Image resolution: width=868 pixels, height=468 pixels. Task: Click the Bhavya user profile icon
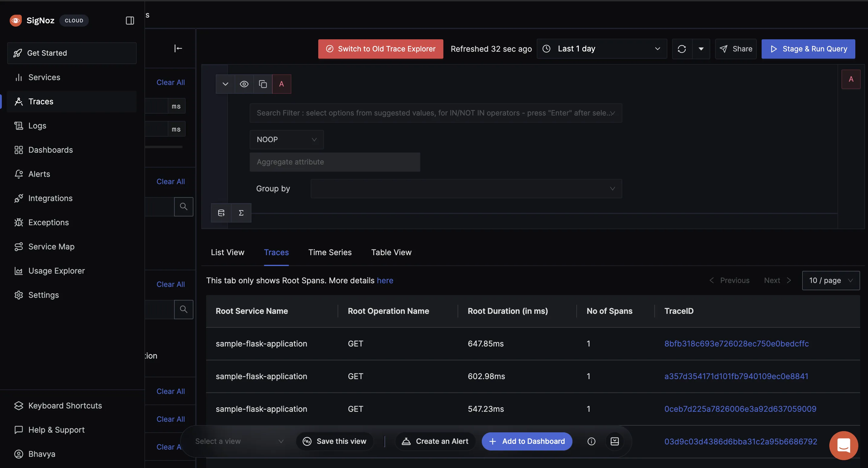(18, 454)
